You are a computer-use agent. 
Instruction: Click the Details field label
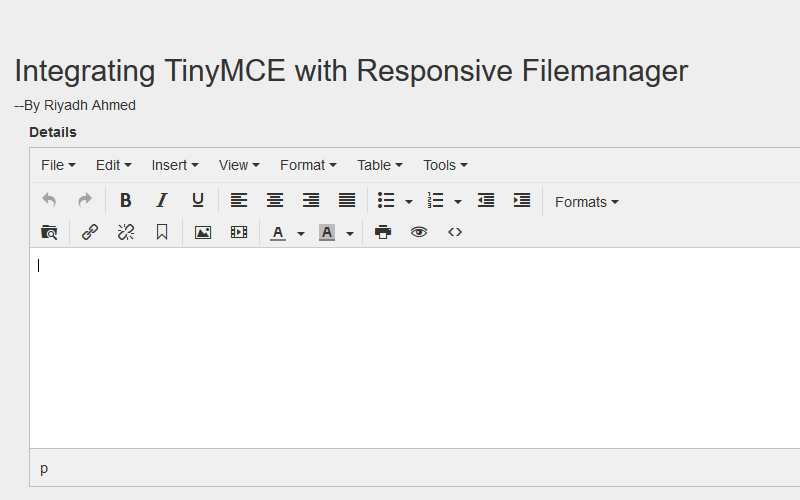pos(53,132)
